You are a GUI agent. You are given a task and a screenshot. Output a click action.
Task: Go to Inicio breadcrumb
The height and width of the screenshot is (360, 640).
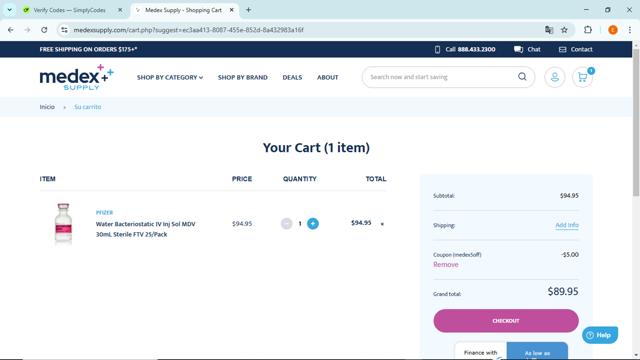[x=47, y=107]
